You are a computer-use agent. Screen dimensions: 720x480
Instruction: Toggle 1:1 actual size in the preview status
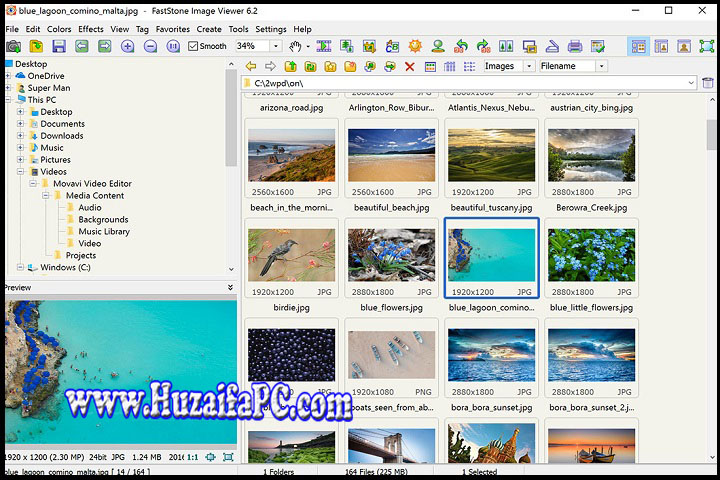[x=193, y=457]
